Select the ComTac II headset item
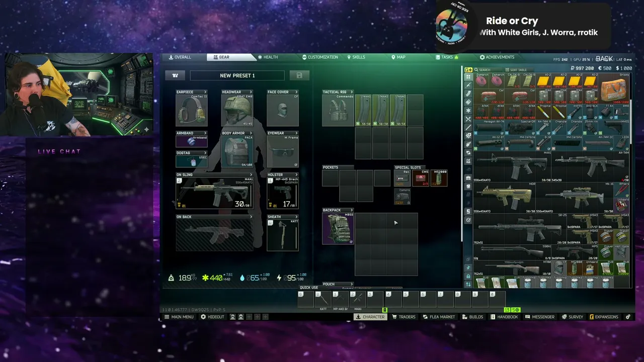 (x=192, y=110)
